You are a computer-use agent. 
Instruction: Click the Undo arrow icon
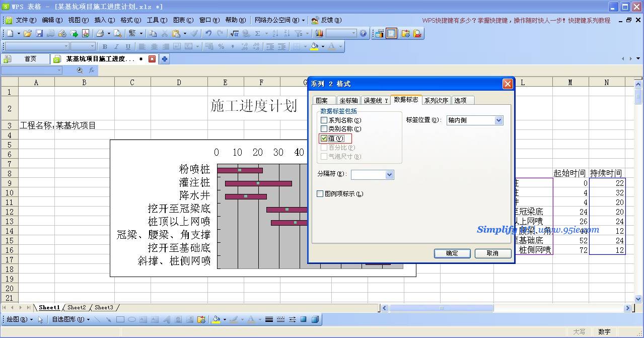(x=208, y=33)
